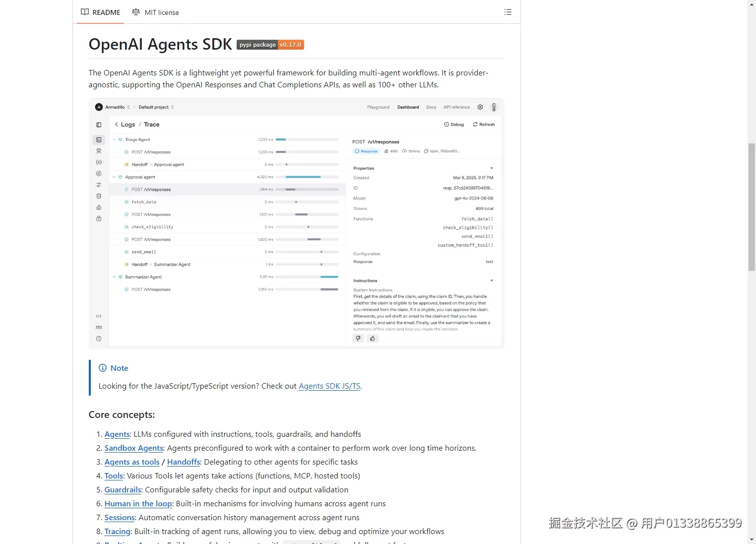756x544 pixels.
Task: Click the help question-mark sidebar icon
Action: (x=99, y=339)
